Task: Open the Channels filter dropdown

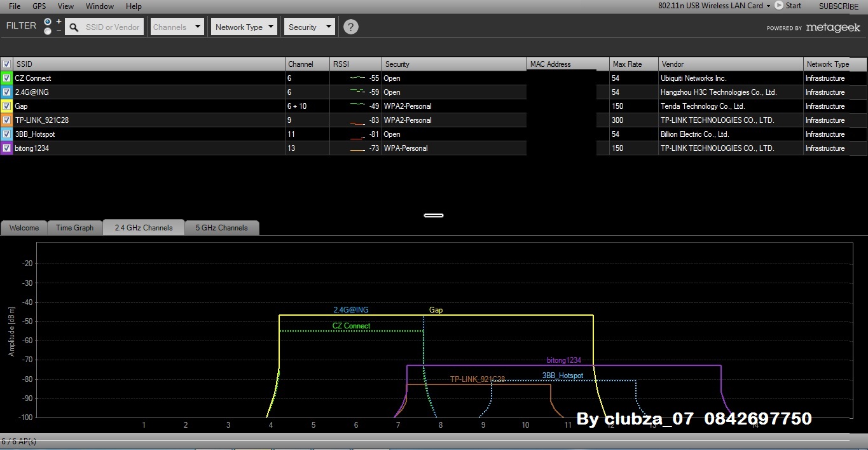Action: tap(177, 27)
